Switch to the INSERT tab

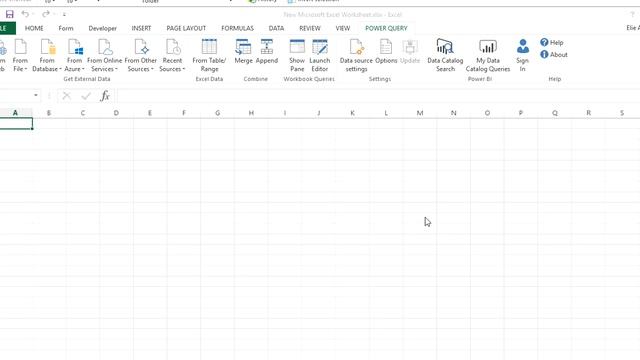[141, 28]
